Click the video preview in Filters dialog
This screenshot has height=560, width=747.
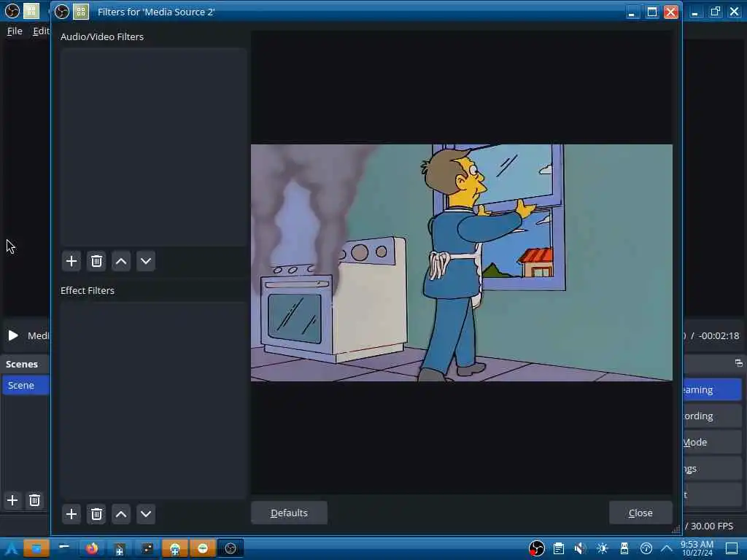[x=462, y=262]
